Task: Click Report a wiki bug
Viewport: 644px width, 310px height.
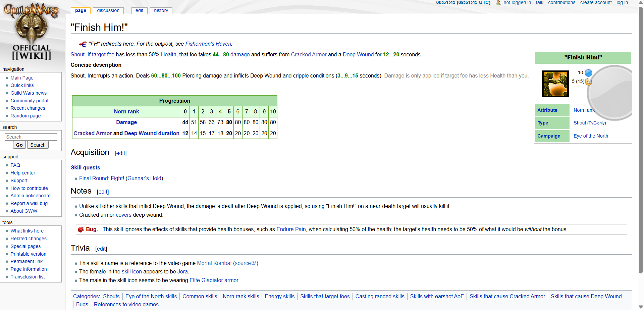Action: click(x=29, y=203)
